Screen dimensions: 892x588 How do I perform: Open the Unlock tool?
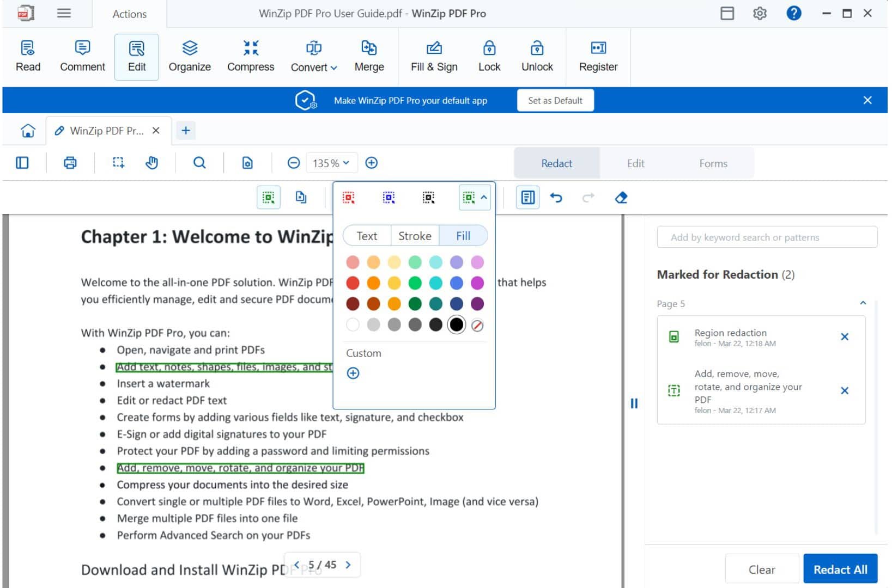(x=537, y=57)
